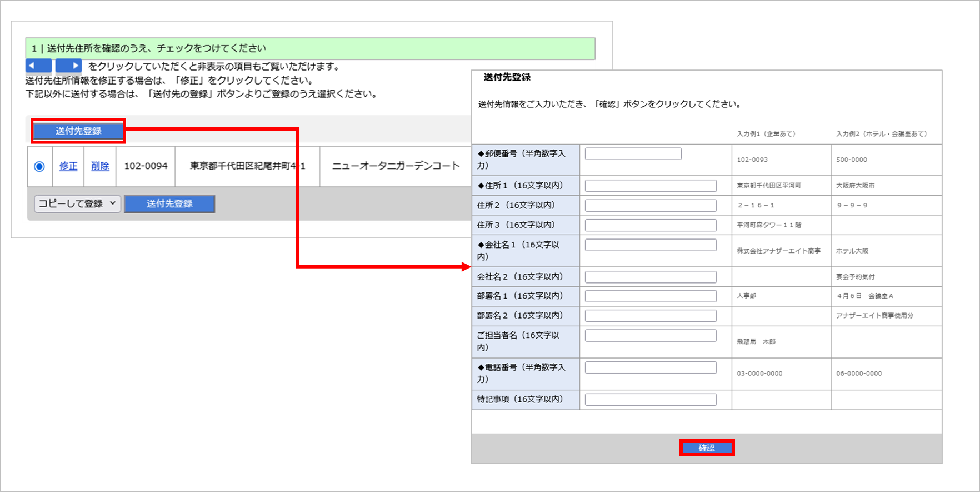Click the right arrow scroll button
The width and height of the screenshot is (980, 492).
(x=68, y=66)
